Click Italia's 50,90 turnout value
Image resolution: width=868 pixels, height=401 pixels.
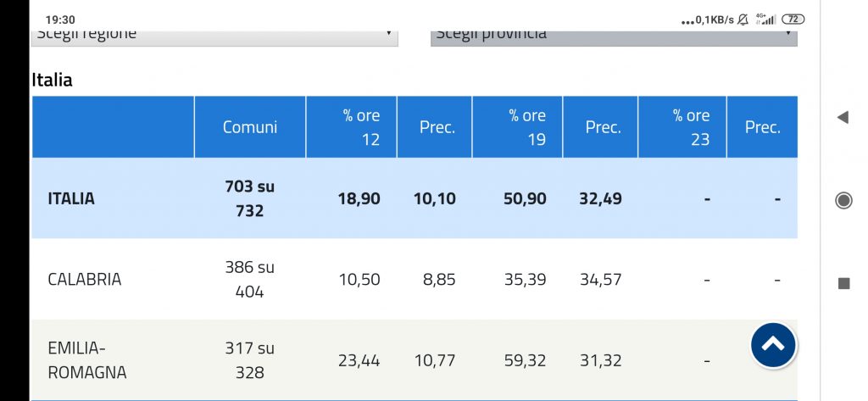click(526, 198)
